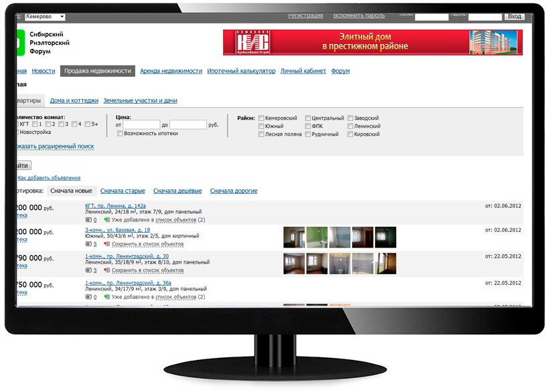Open Ипотечный калькулятор page

[x=241, y=71]
